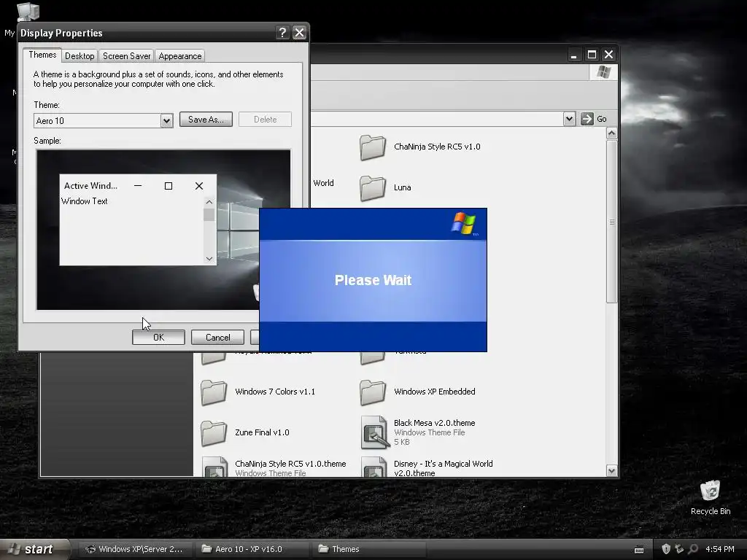Click the Cancel button

coord(217,338)
